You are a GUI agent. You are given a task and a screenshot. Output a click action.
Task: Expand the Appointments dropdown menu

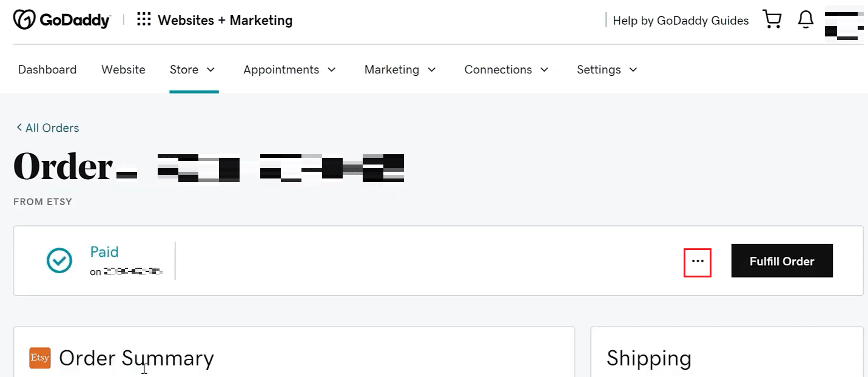point(290,70)
